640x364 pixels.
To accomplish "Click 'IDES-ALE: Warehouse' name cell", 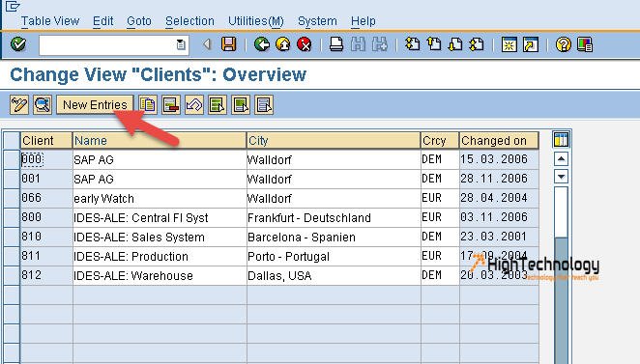I will coord(160,275).
